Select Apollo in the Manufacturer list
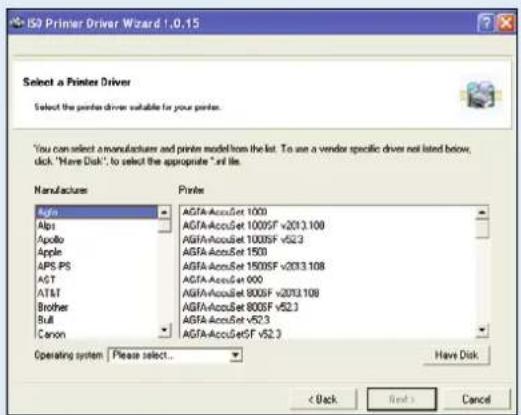The image size is (521, 415). (x=96, y=239)
